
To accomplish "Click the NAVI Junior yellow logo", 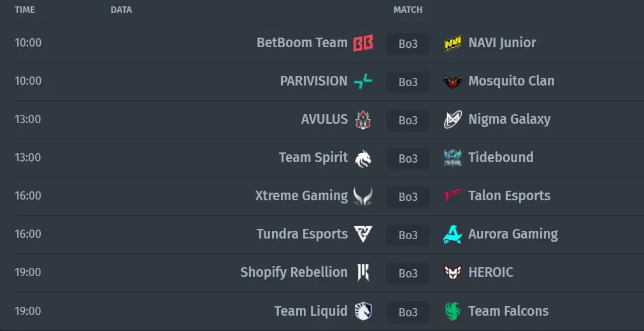I will [453, 43].
